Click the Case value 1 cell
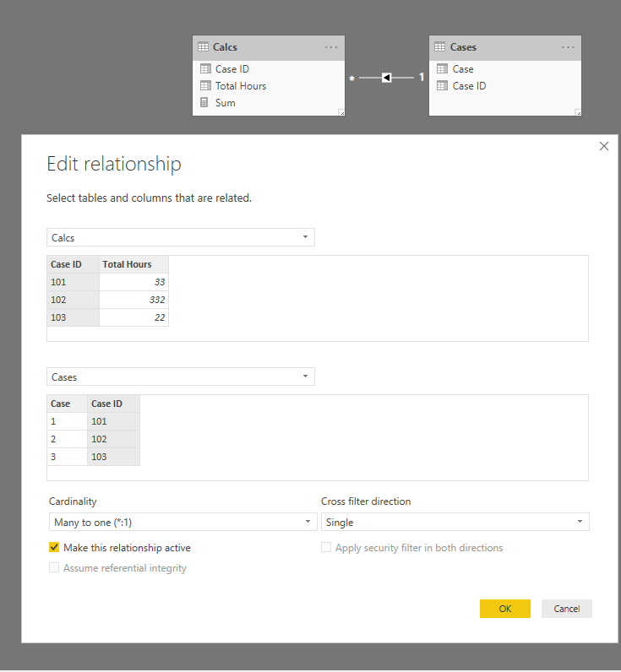The image size is (621, 672). pyautogui.click(x=68, y=421)
